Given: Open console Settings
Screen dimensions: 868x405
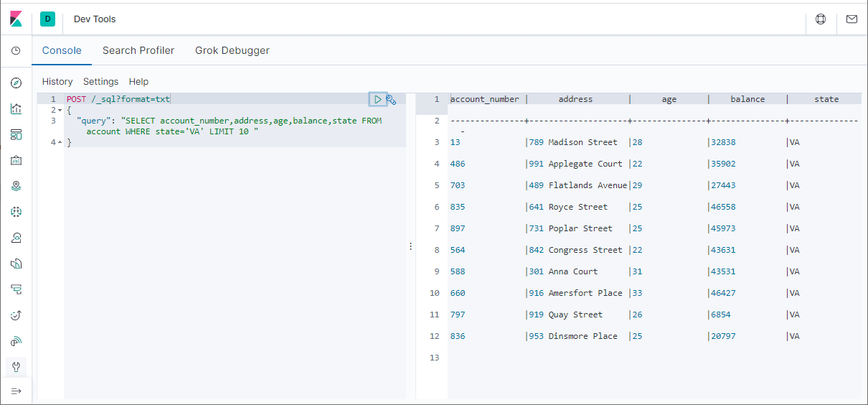Looking at the screenshot, I should point(100,82).
